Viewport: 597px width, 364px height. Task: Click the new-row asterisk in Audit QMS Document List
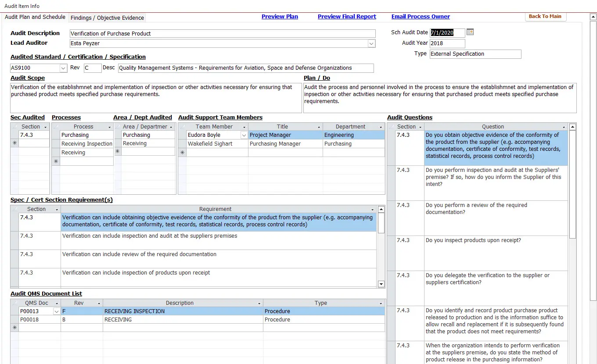14,328
